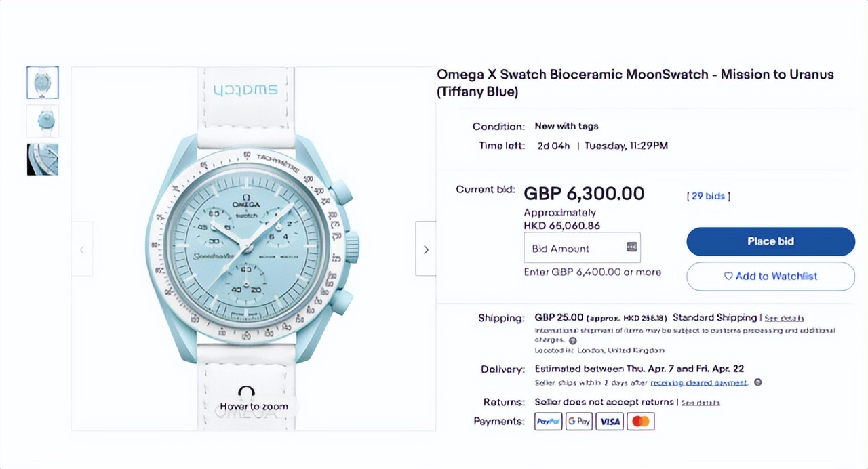Show the previous product image
This screenshot has height=469, width=868.
point(82,249)
